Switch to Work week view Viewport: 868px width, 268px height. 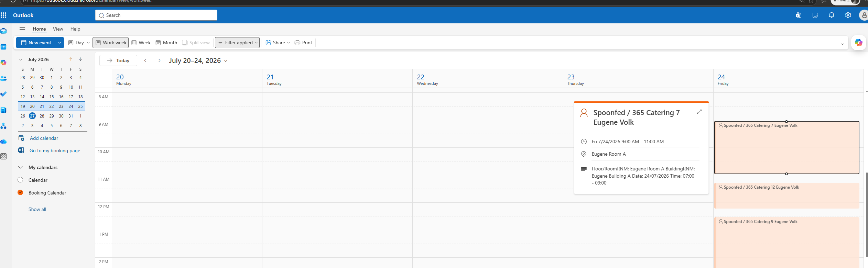(x=111, y=43)
